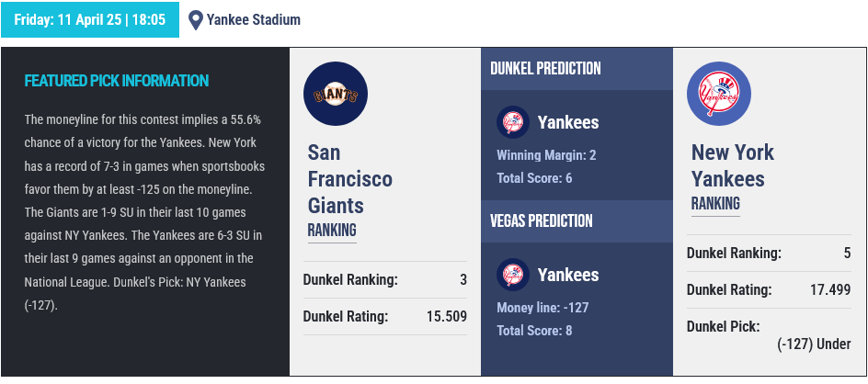Click the Yankees name in Dunkel Prediction

click(x=568, y=122)
